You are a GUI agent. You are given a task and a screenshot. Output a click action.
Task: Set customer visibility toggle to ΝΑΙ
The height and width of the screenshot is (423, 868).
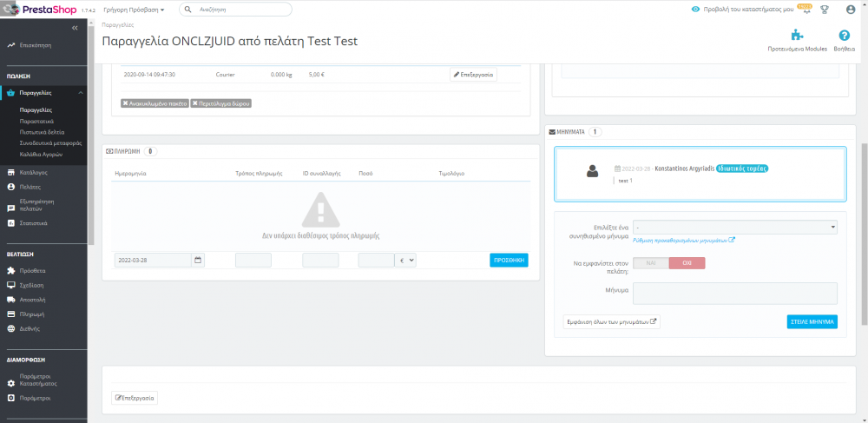tap(650, 263)
